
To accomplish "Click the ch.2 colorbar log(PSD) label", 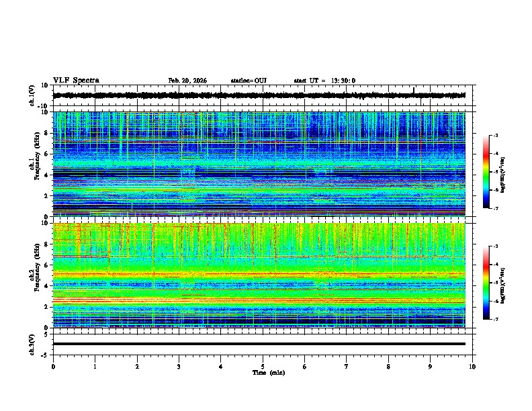I will point(502,286).
